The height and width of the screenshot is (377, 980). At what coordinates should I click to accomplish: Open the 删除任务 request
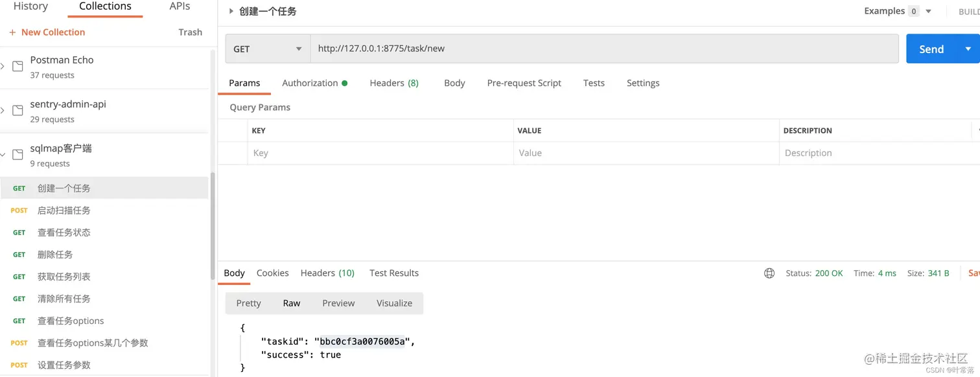[104, 255]
